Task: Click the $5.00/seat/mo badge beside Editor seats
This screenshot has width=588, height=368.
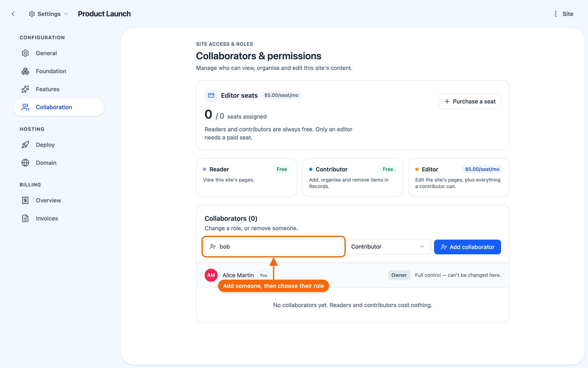Action: click(x=281, y=95)
